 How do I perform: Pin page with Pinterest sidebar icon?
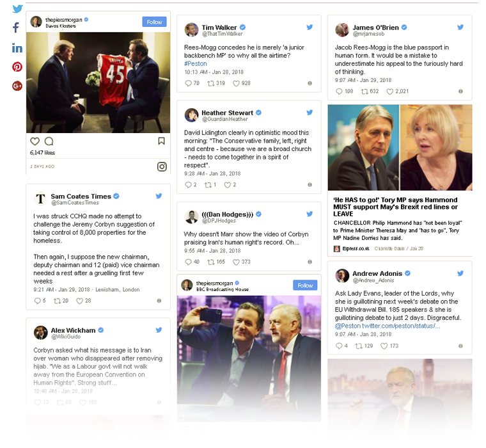(17, 67)
